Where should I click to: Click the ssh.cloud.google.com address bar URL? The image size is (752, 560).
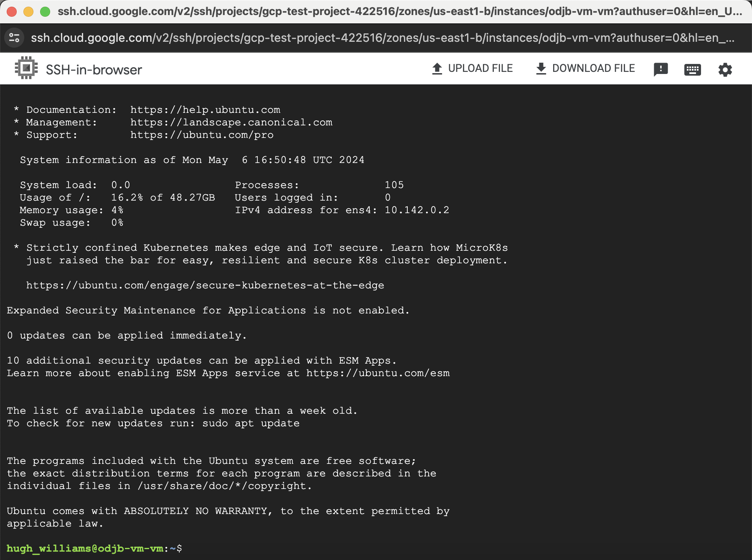383,38
